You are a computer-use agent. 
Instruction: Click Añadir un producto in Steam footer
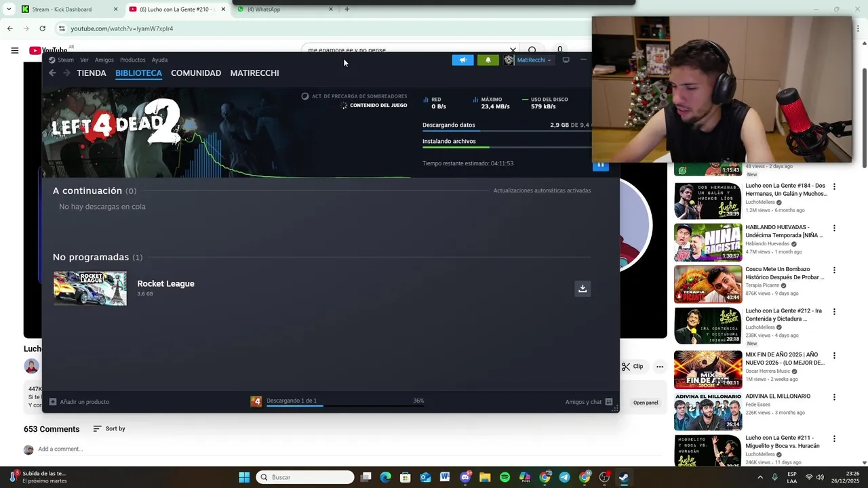pyautogui.click(x=79, y=402)
